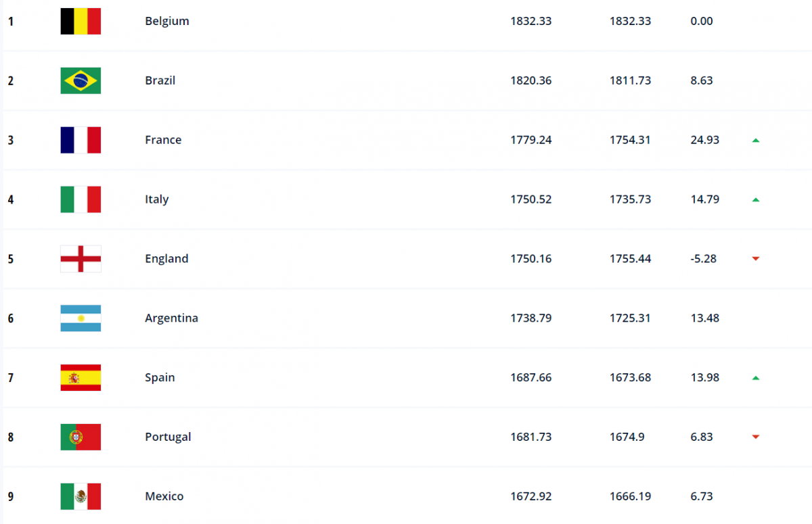
Task: Click France's green up arrow
Action: pos(756,141)
